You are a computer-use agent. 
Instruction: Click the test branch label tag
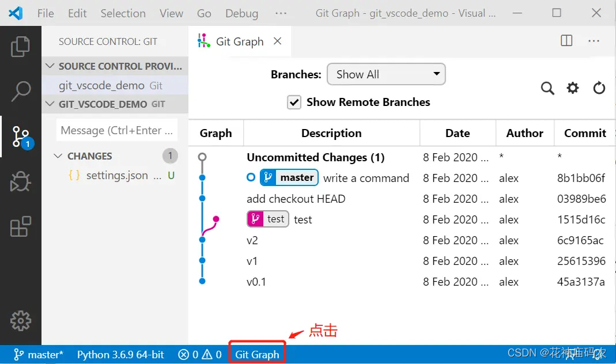pyautogui.click(x=268, y=219)
